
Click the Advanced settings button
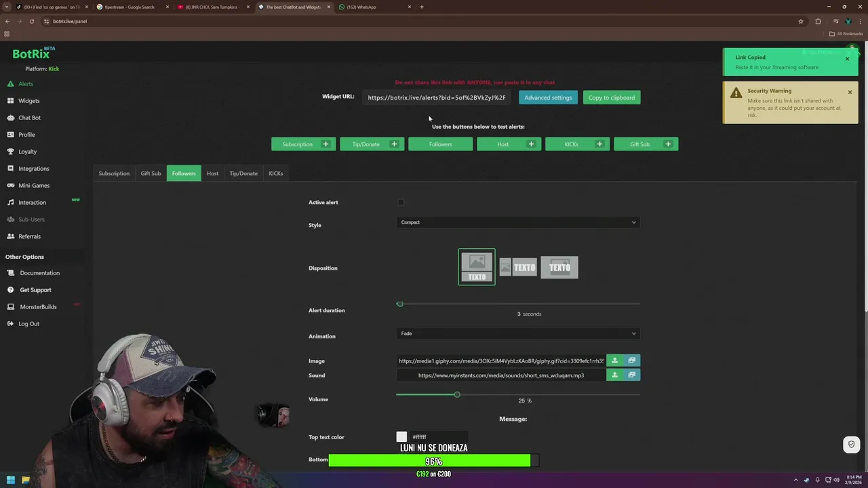click(548, 98)
